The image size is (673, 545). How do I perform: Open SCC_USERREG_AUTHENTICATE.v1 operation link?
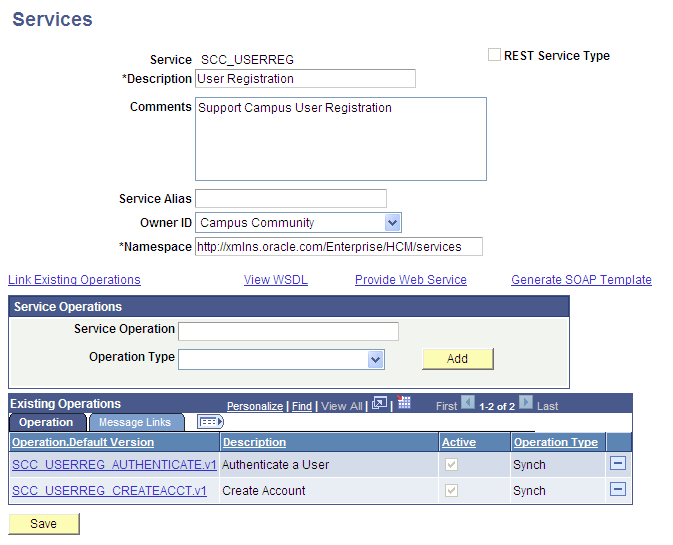pyautogui.click(x=114, y=465)
